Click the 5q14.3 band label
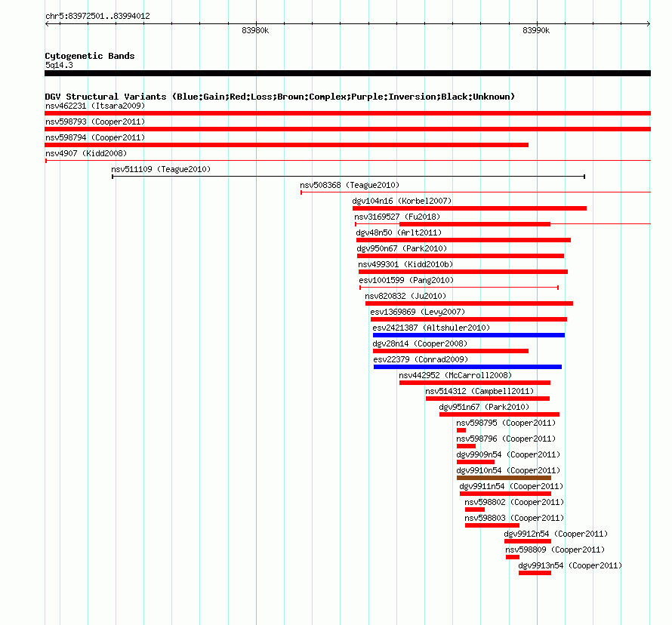 point(59,65)
